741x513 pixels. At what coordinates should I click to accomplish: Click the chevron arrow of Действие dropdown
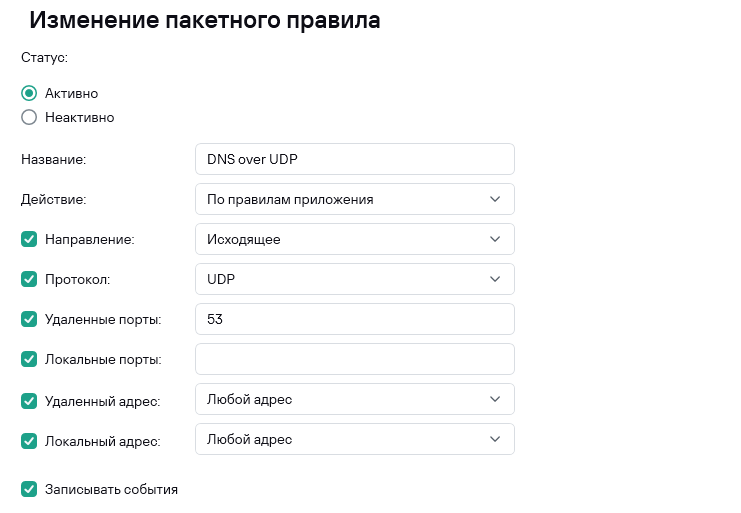pyautogui.click(x=495, y=199)
